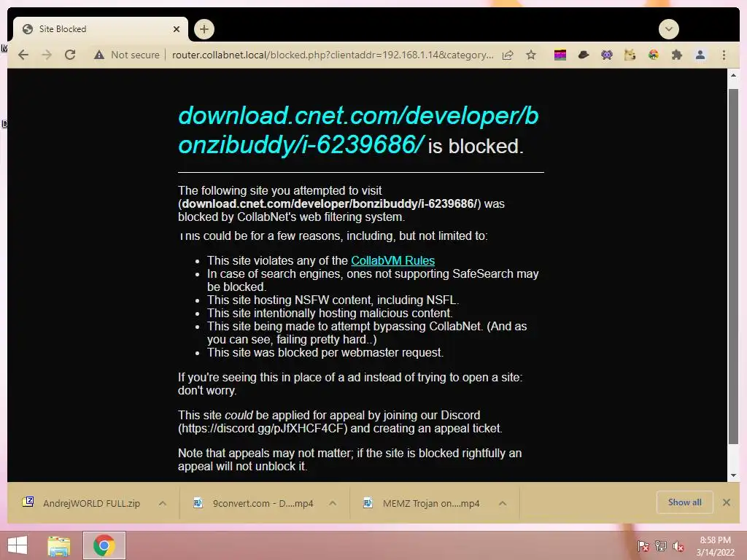Image resolution: width=747 pixels, height=560 pixels.
Task: Go back using the browser back arrow
Action: tap(23, 55)
